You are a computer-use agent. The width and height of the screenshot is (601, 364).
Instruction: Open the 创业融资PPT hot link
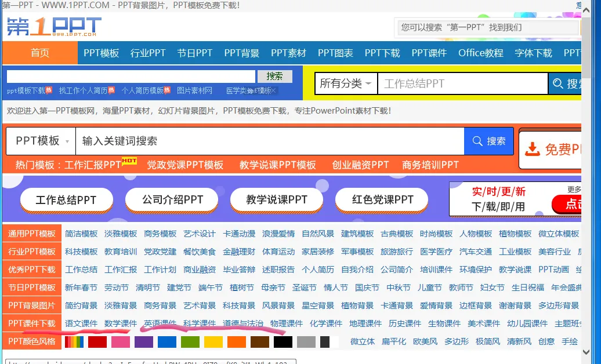[x=360, y=165]
